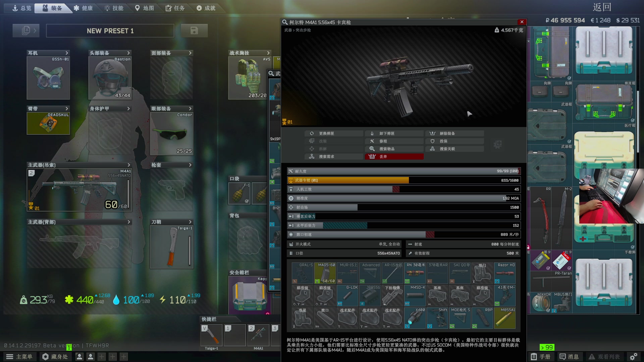Click 解除装备 unequip button
Viewport: 644px width, 362px height.
coord(454,133)
